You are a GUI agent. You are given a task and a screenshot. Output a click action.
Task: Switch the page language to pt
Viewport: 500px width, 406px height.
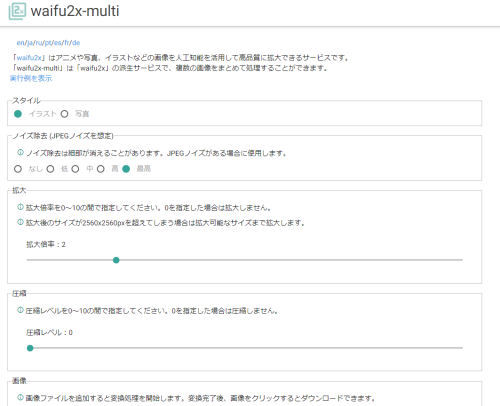[48, 43]
